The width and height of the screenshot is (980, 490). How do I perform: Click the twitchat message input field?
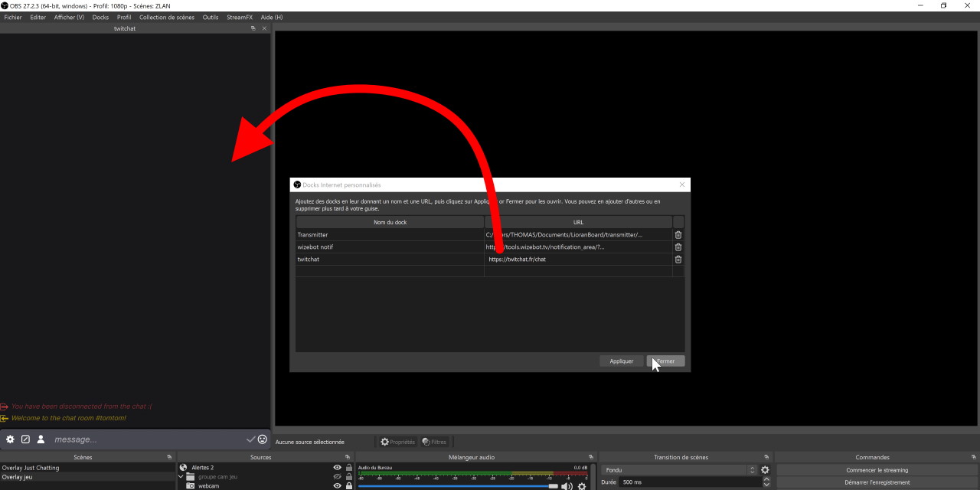(x=145, y=439)
